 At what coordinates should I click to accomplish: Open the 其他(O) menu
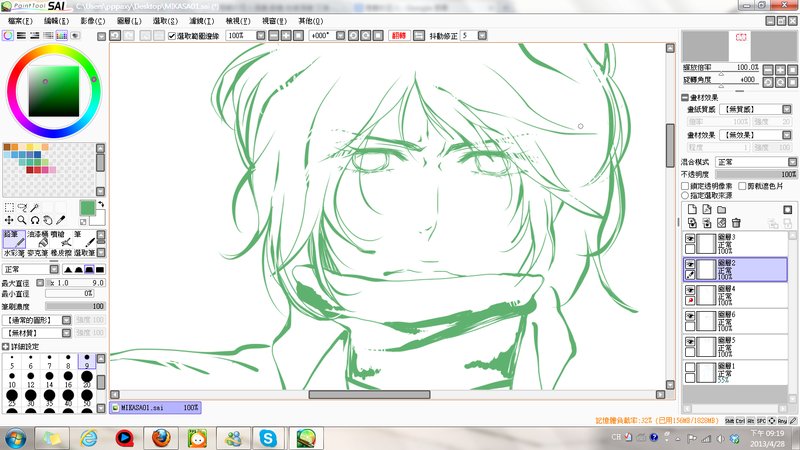click(x=311, y=21)
